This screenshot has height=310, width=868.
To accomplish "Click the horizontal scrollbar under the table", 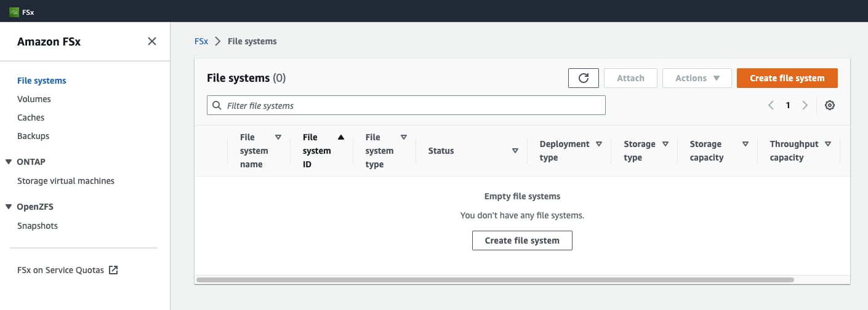I will [495, 280].
